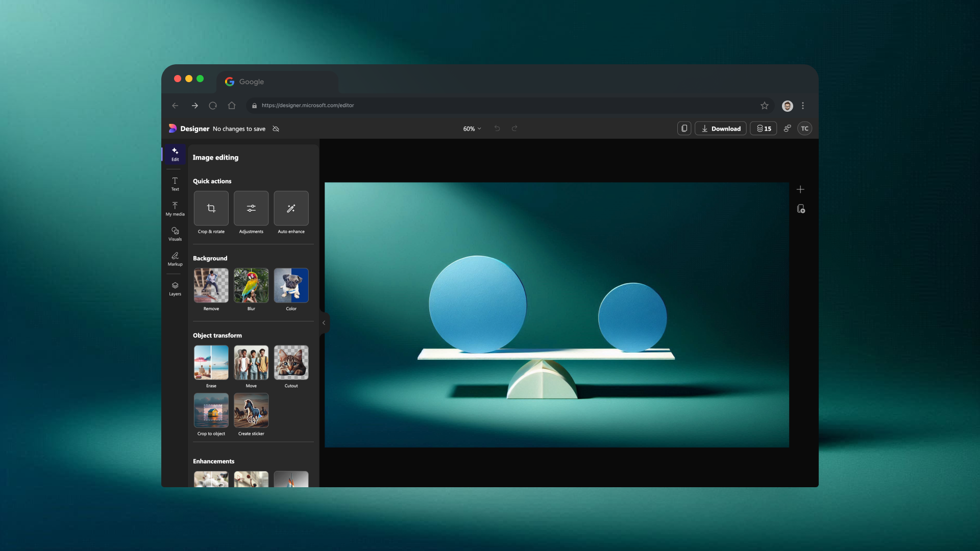The height and width of the screenshot is (551, 980).
Task: Open My media in sidebar
Action: (175, 209)
